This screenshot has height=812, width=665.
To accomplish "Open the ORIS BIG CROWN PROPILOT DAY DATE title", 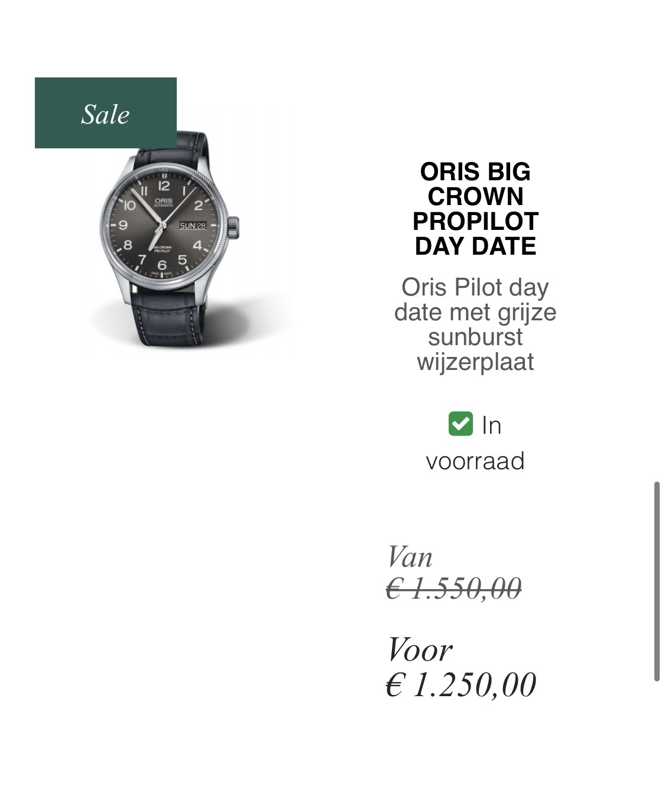I will click(475, 209).
